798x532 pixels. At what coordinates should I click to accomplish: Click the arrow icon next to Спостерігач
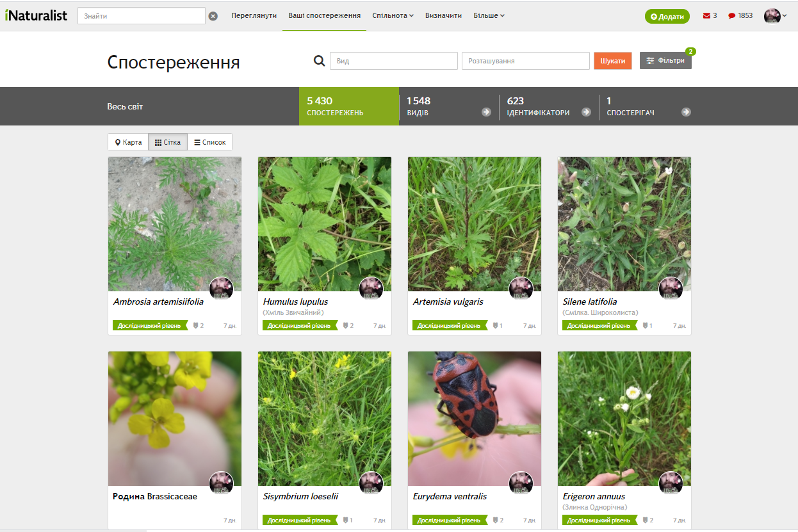pyautogui.click(x=686, y=112)
